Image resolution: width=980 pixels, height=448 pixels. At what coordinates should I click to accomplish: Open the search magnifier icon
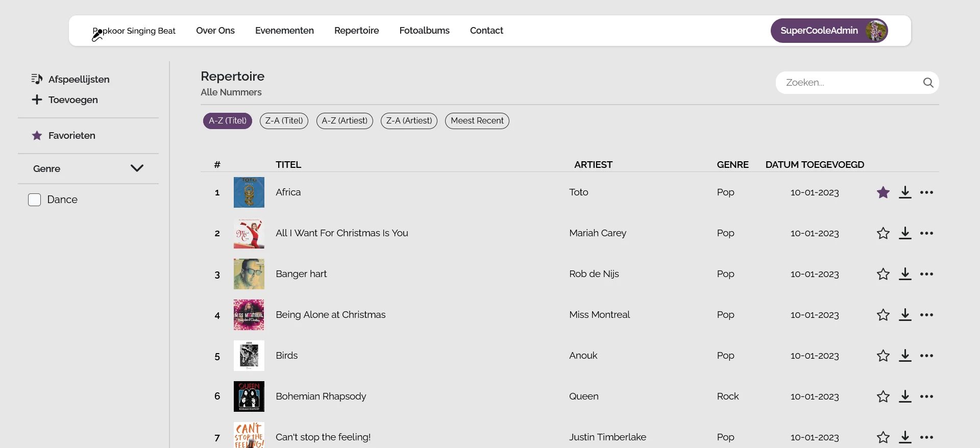tap(928, 82)
